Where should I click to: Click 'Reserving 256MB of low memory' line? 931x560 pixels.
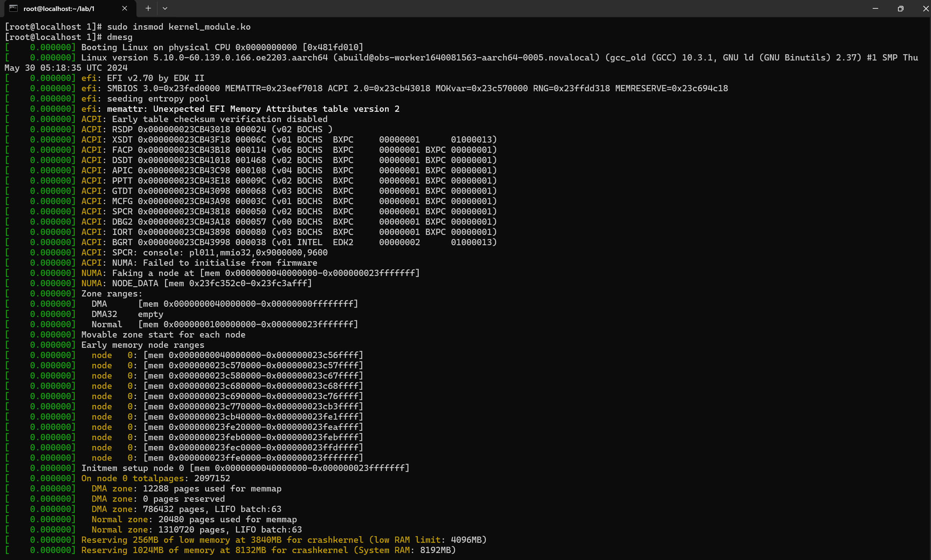(x=284, y=540)
